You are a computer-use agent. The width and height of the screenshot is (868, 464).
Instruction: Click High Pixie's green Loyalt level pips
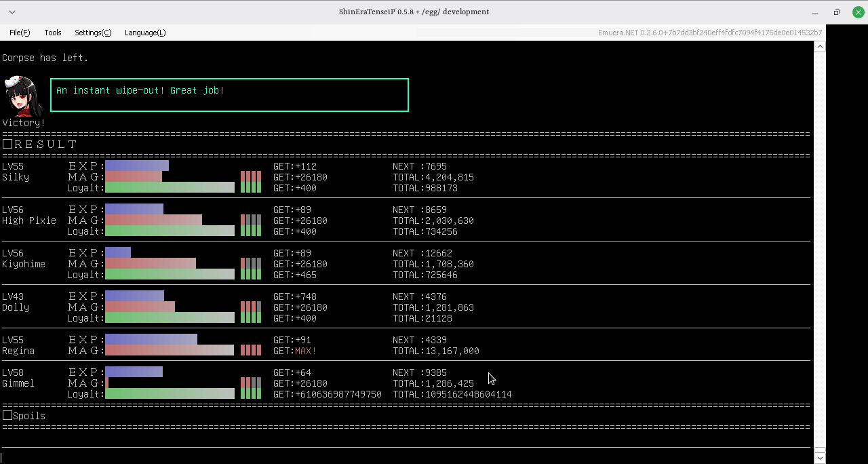click(251, 231)
